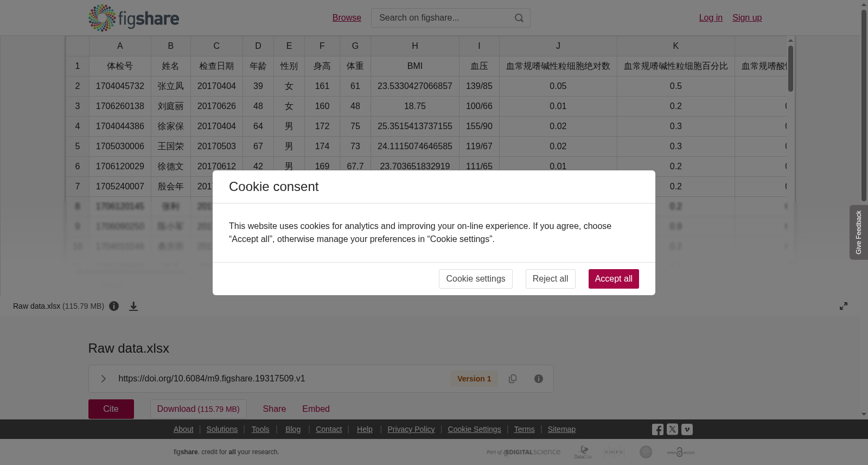
Task: Click blood pressure cell 100/66
Action: coord(479,106)
